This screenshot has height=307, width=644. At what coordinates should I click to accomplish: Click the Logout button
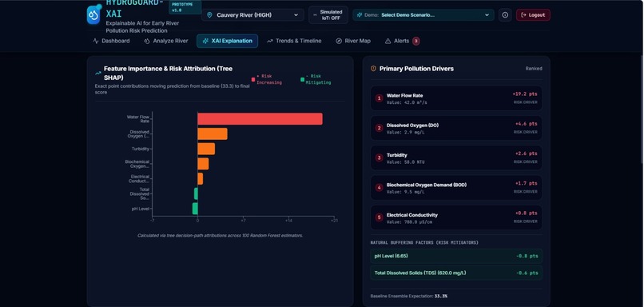[533, 15]
